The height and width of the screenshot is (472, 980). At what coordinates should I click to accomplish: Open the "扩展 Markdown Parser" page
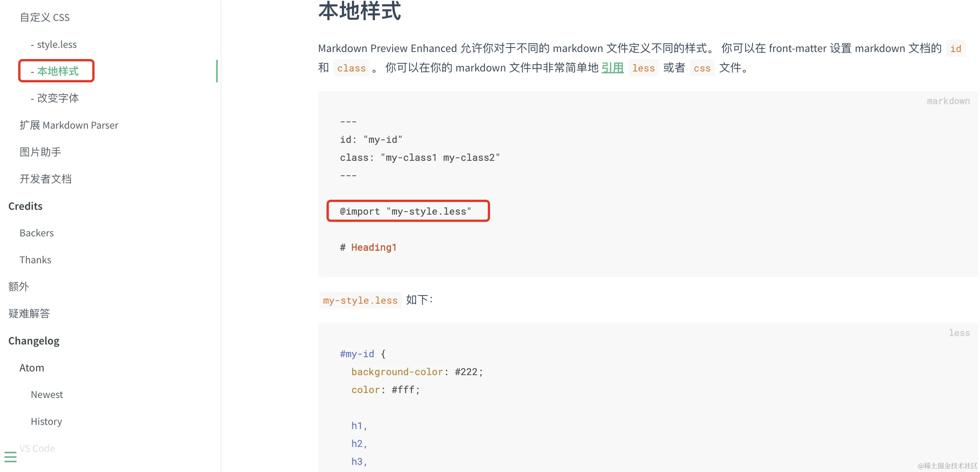(69, 125)
